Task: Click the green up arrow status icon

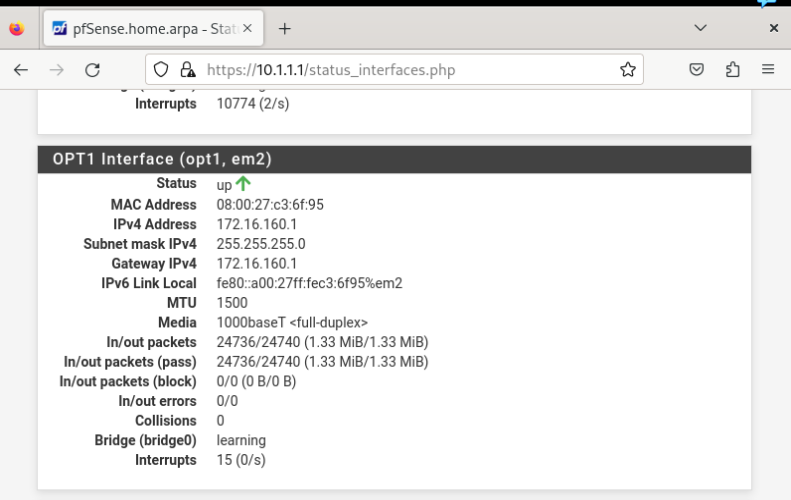Action: click(243, 183)
